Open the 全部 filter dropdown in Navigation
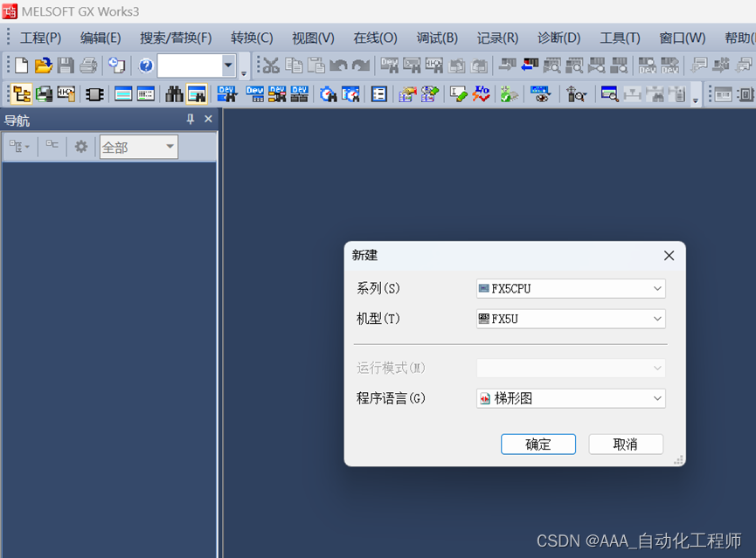The width and height of the screenshot is (756, 558). tap(139, 147)
